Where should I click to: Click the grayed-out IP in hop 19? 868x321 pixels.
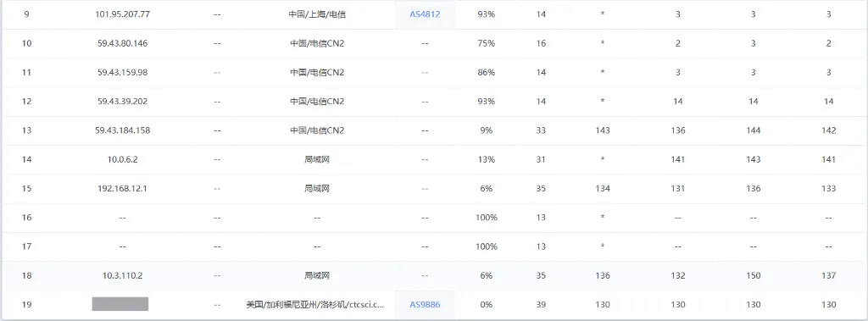point(120,304)
